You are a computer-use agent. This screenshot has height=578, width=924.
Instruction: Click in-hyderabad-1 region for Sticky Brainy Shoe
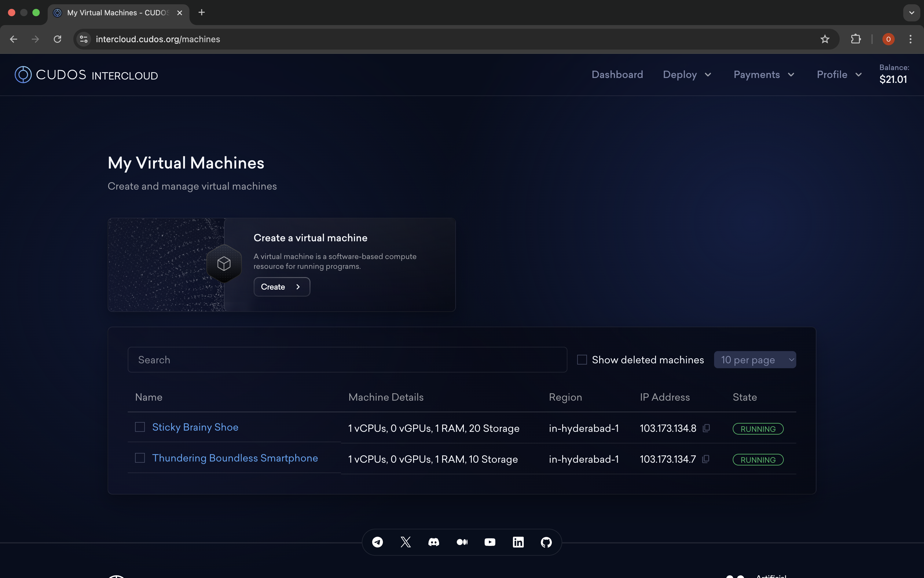[x=583, y=428]
